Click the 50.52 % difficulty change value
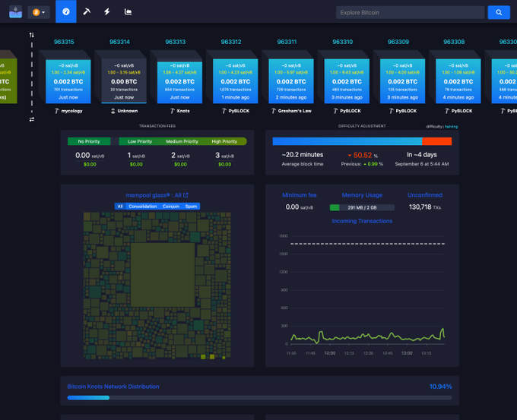This screenshot has height=420, width=517. tap(363, 155)
